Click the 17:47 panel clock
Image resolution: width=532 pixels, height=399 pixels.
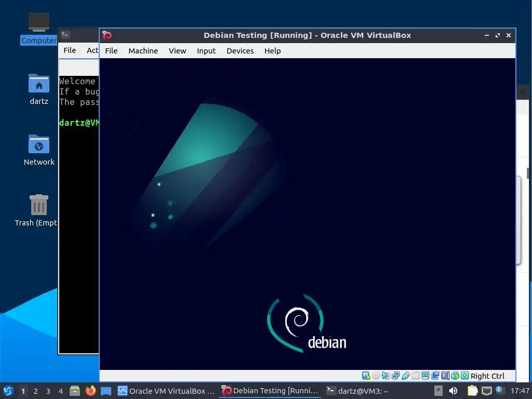[520, 391]
